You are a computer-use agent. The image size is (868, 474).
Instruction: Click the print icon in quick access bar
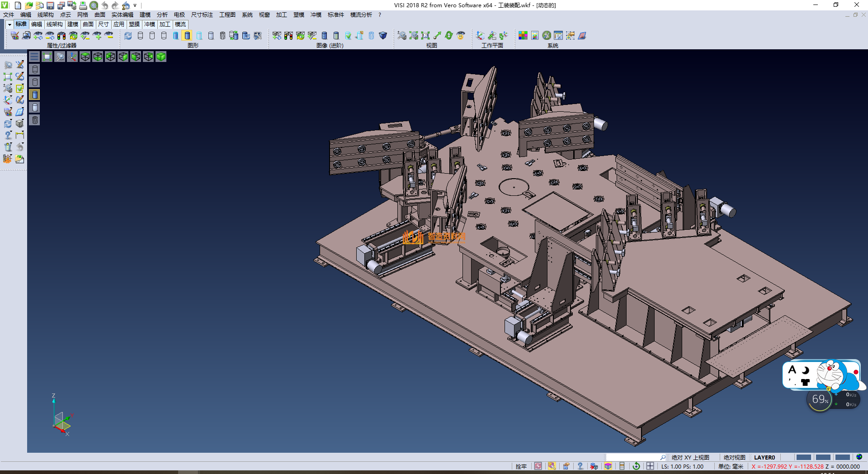coord(83,5)
